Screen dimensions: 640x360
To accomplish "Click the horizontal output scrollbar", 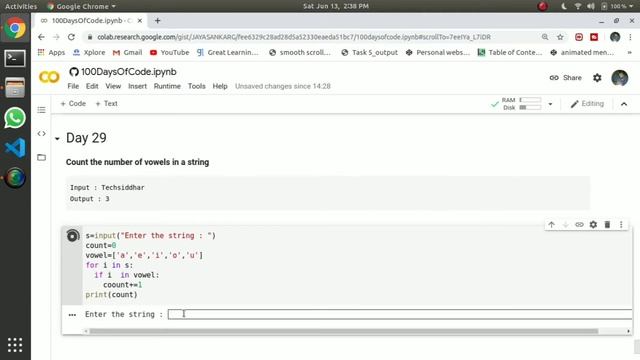I will (344, 331).
